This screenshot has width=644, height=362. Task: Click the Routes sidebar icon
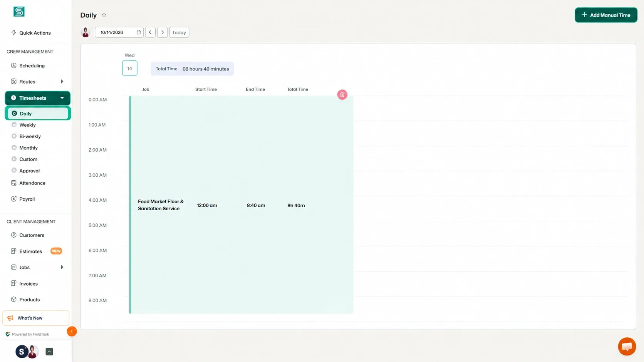click(x=14, y=81)
